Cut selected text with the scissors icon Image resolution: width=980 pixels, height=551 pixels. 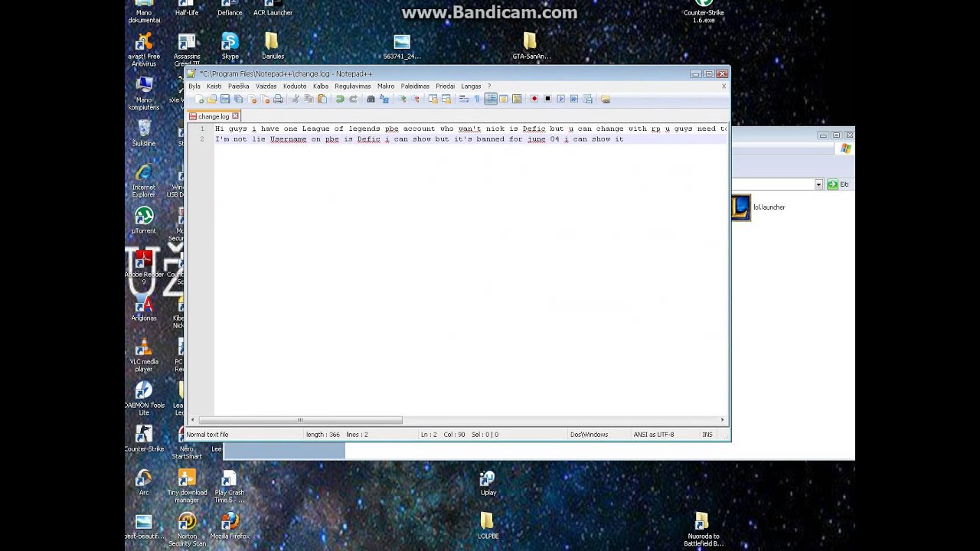click(x=296, y=99)
